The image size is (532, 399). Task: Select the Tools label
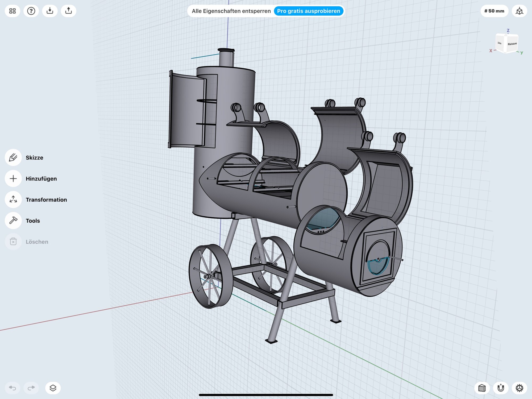[33, 221]
